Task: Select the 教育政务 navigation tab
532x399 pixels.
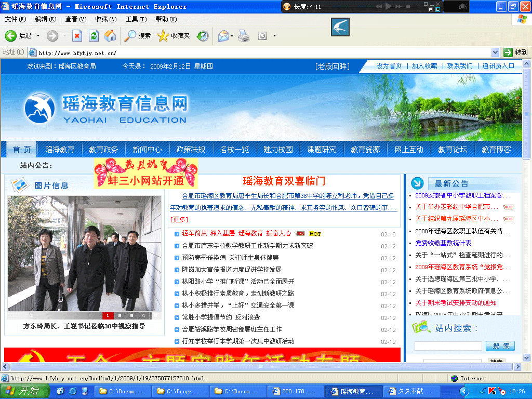Action: (x=103, y=149)
